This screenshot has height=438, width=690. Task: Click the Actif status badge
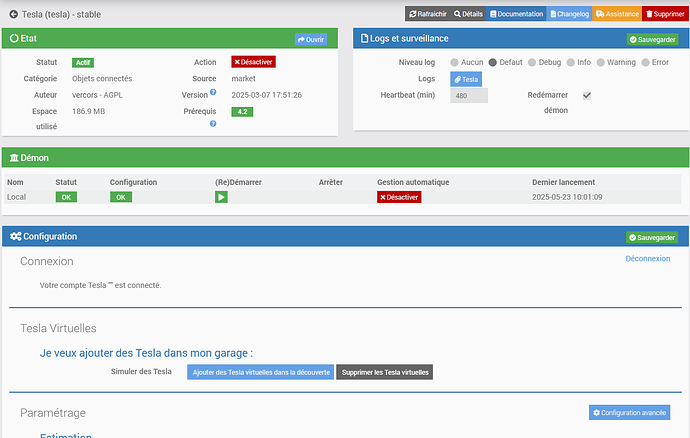83,63
